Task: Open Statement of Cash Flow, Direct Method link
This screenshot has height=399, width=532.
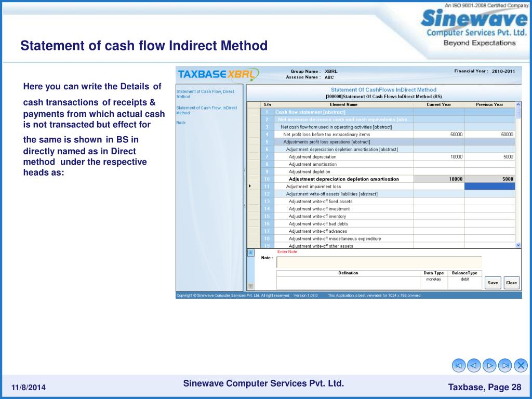Action: click(205, 94)
